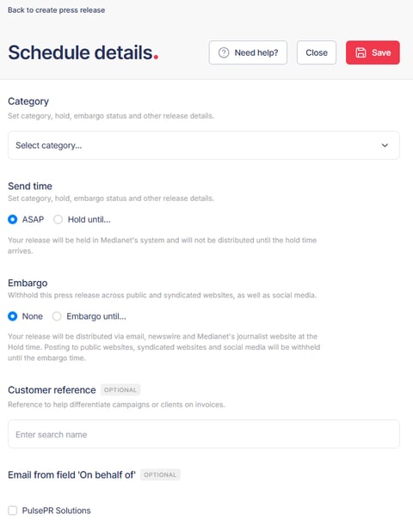Click the OPTIONAL badge beside Customer reference

coord(120,390)
